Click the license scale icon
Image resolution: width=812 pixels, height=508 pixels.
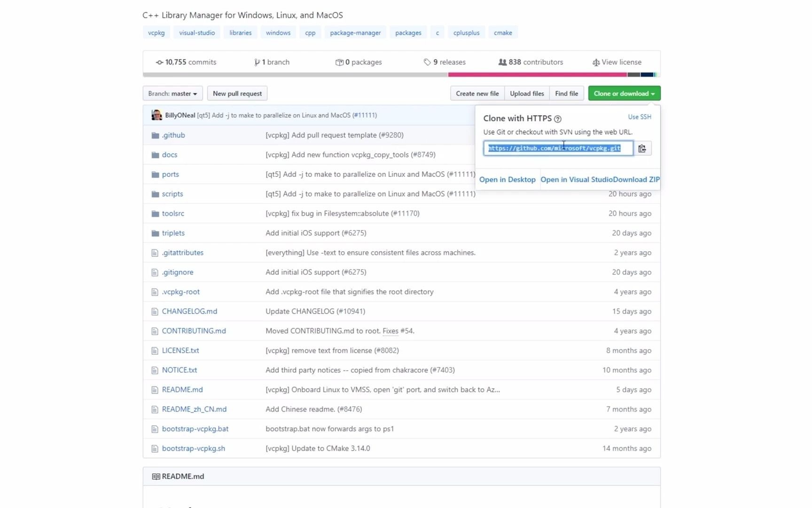pos(596,63)
